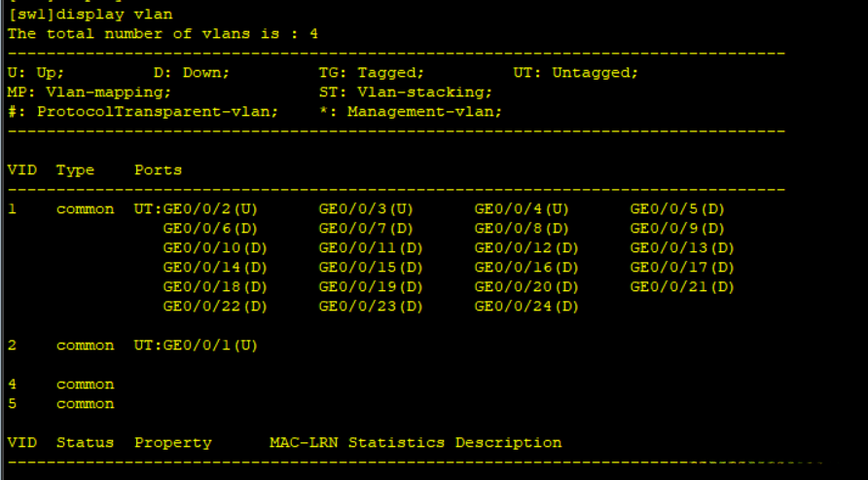Screen dimensions: 868x480
Task: Click the 'Type' column header above ports
Action: point(75,169)
